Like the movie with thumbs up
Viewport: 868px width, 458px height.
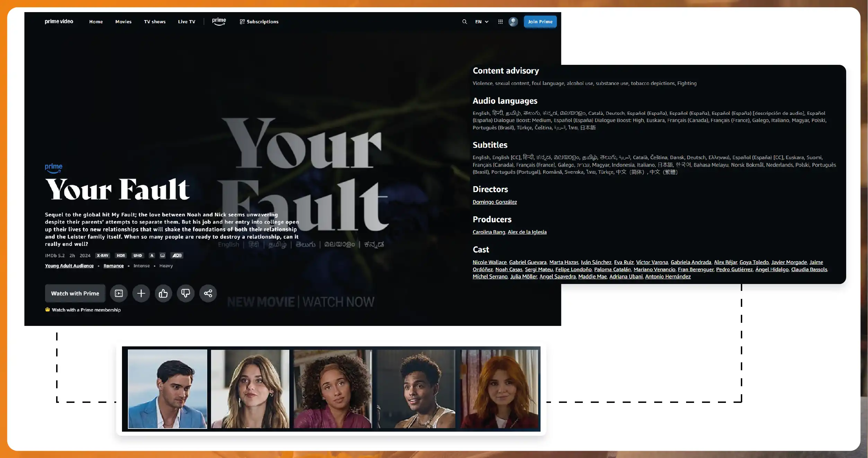pos(163,293)
